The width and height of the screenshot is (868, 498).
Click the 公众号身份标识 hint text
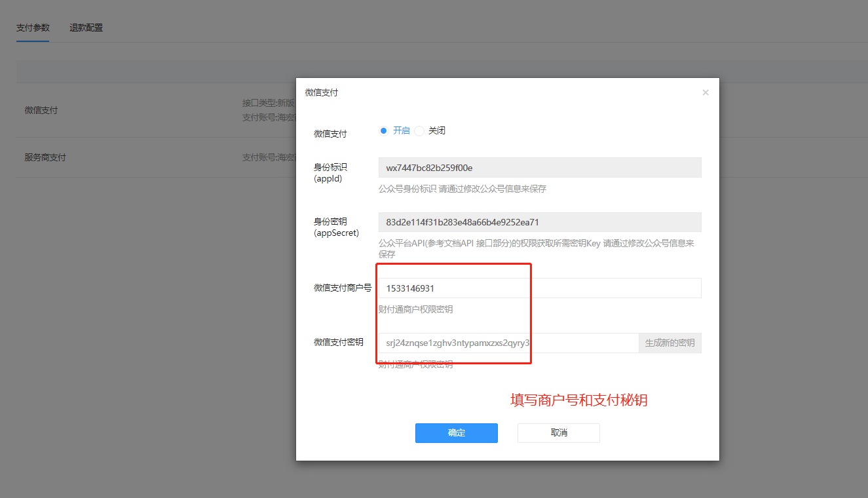pyautogui.click(x=462, y=189)
